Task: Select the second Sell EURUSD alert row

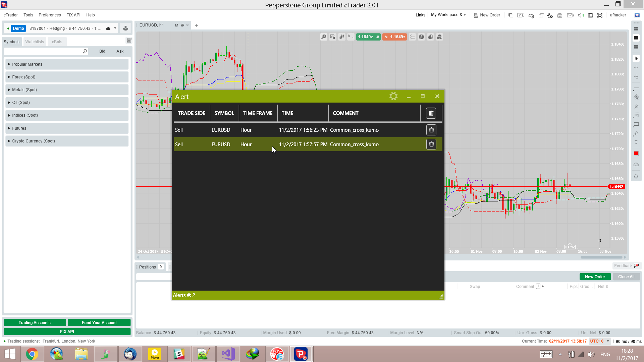Action: pos(308,144)
